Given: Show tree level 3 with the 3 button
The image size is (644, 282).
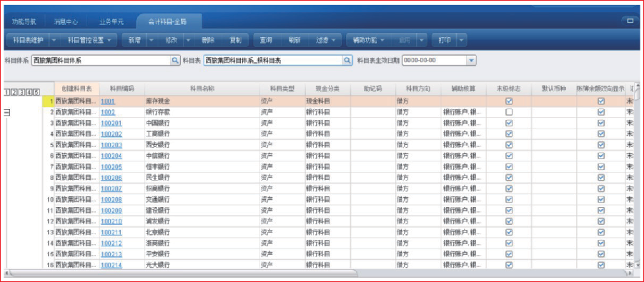Looking at the screenshot, I should point(21,92).
